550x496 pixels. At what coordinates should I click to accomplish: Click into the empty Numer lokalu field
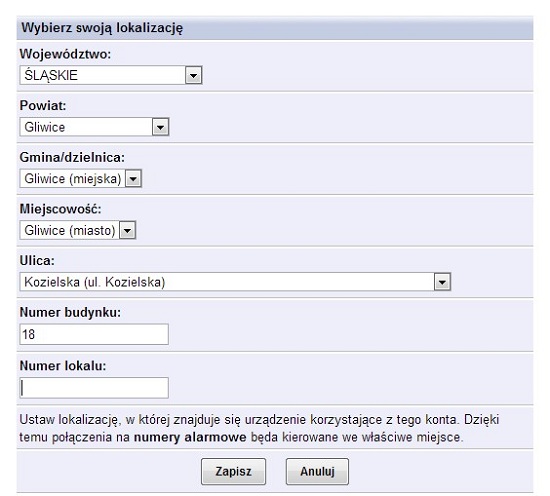[94, 388]
